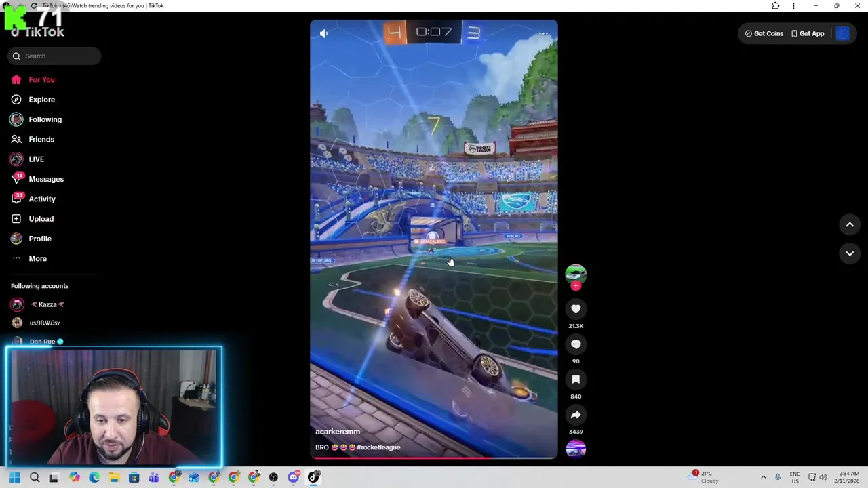Open the system volume speaker icon
The width and height of the screenshot is (868, 488).
click(823, 478)
